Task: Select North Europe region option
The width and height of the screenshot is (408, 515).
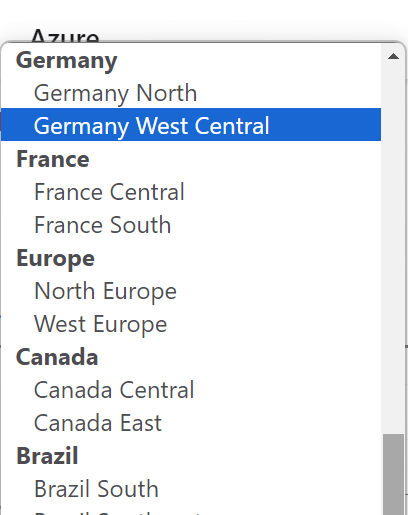Action: tap(191, 290)
